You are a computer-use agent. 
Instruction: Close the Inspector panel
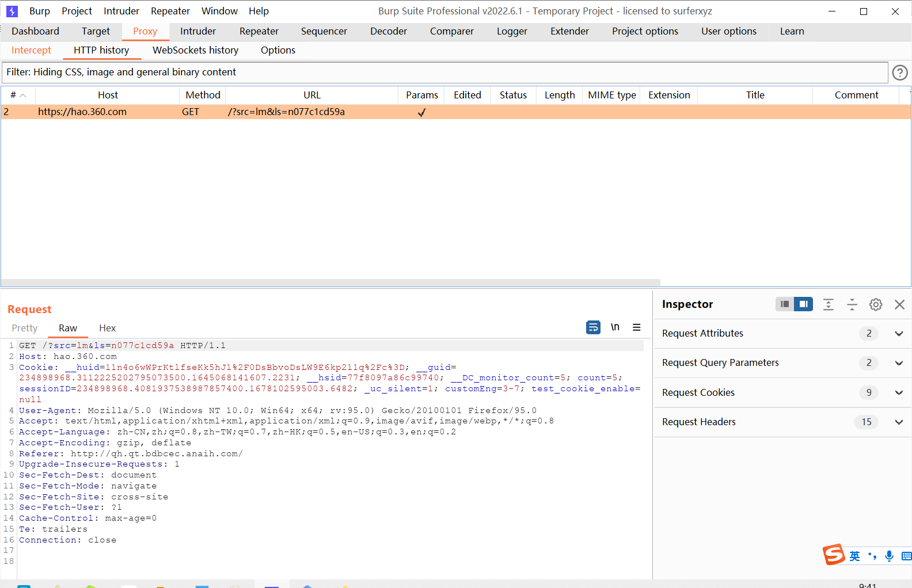click(x=899, y=304)
